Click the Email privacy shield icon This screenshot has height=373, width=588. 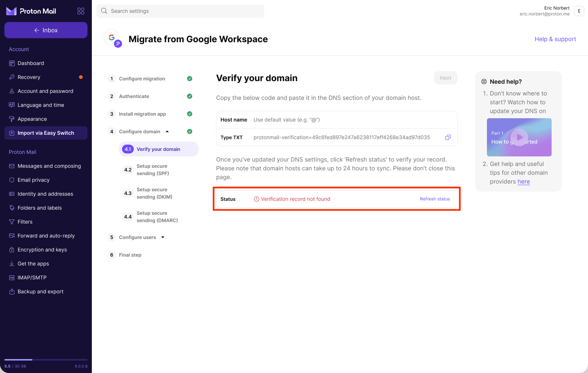point(12,180)
